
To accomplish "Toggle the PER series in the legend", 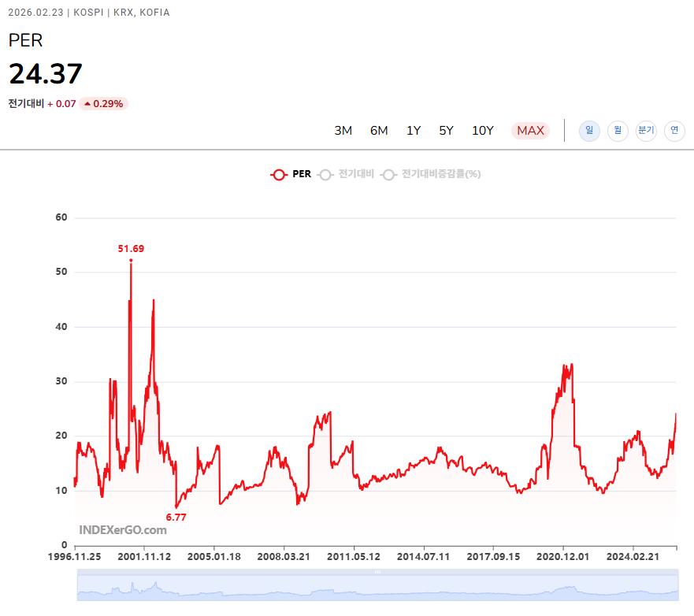I will (291, 174).
